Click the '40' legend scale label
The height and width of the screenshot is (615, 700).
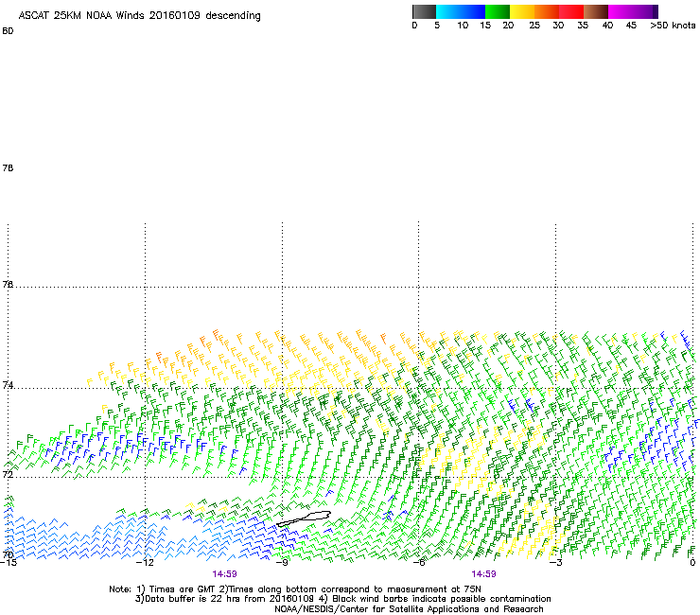point(607,26)
